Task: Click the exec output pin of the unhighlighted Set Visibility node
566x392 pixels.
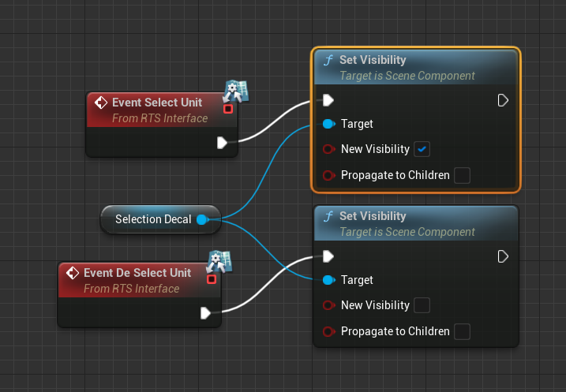Action: pyautogui.click(x=503, y=256)
